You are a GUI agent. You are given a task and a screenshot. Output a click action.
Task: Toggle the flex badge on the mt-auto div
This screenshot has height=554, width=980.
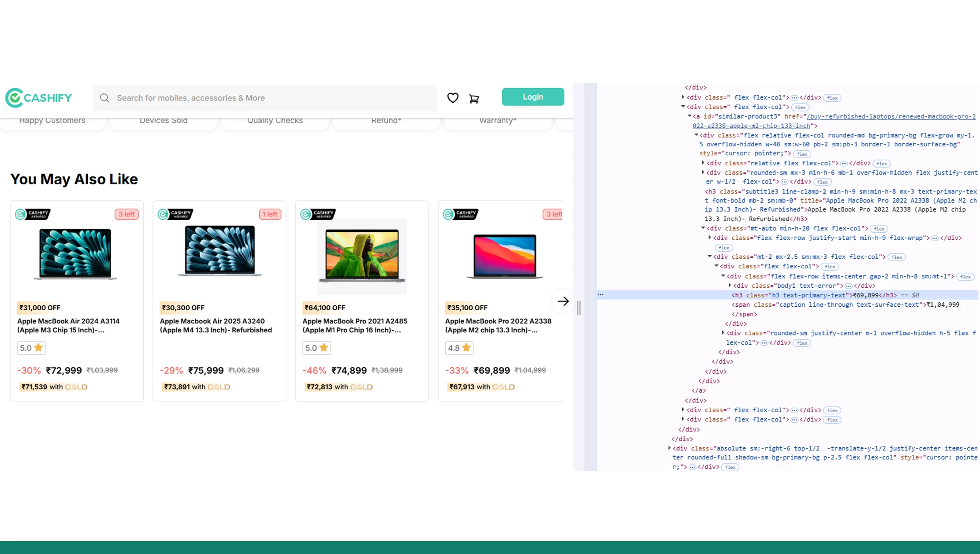click(x=879, y=228)
